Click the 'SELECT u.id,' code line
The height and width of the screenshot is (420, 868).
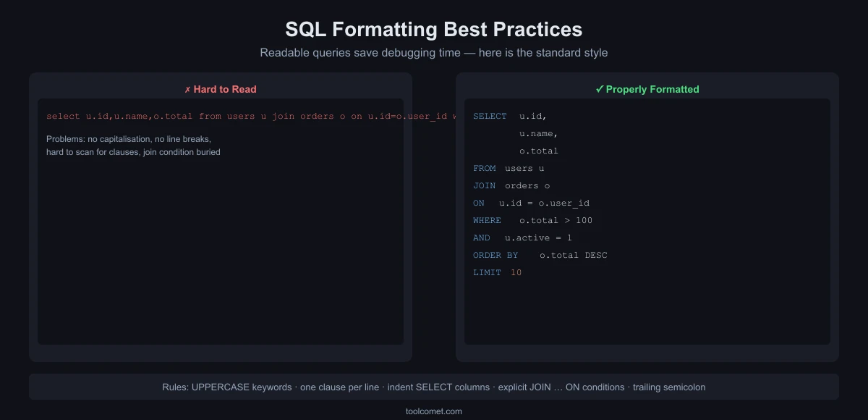coord(511,116)
